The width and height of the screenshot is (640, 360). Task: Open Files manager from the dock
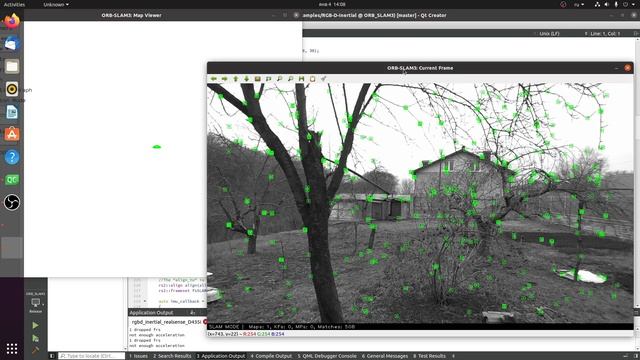pos(12,66)
